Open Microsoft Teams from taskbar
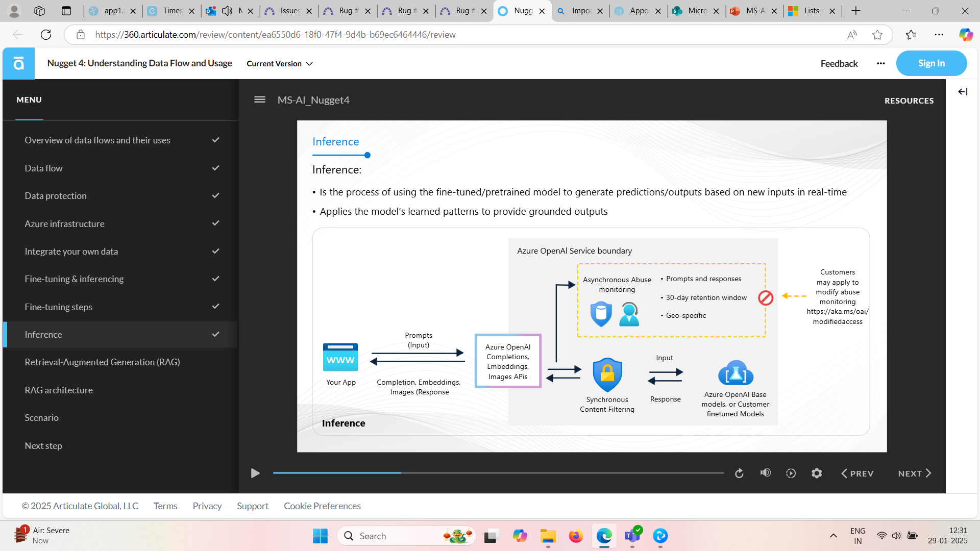Screen dimensions: 980x551 click(x=632, y=536)
